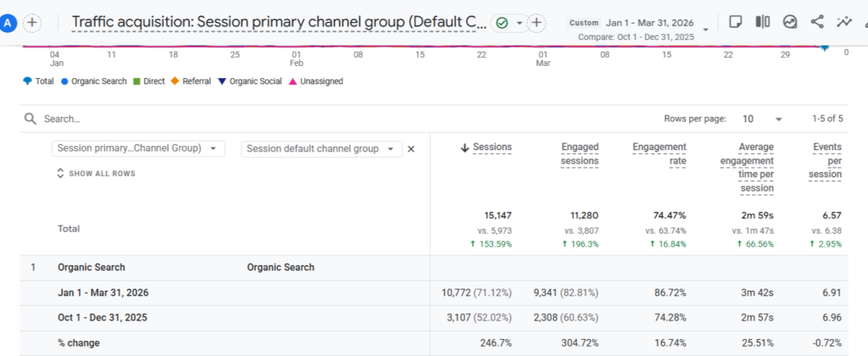Image resolution: width=868 pixels, height=356 pixels.
Task: Open the share report icon
Action: coord(817,23)
